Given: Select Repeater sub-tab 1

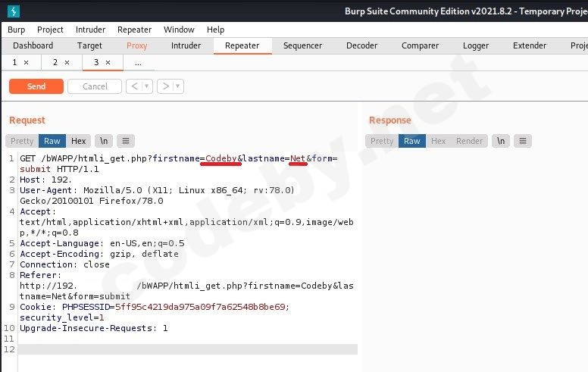Looking at the screenshot, I should coord(14,62).
